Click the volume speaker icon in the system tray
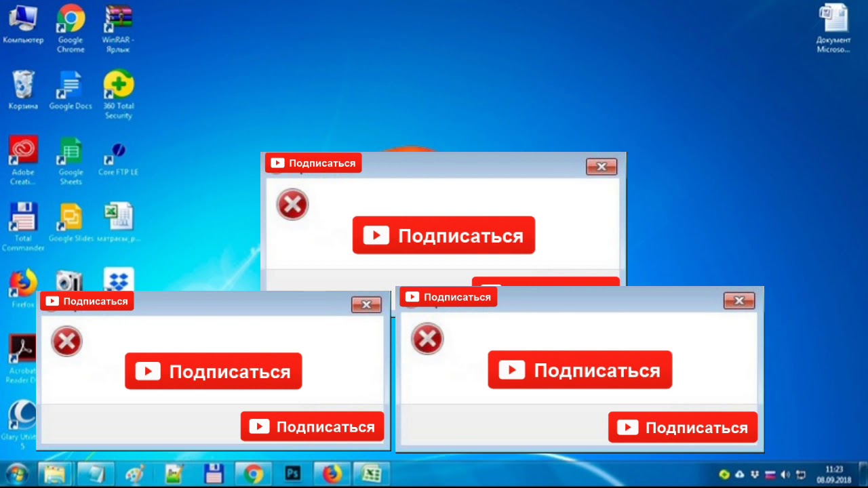 [785, 474]
